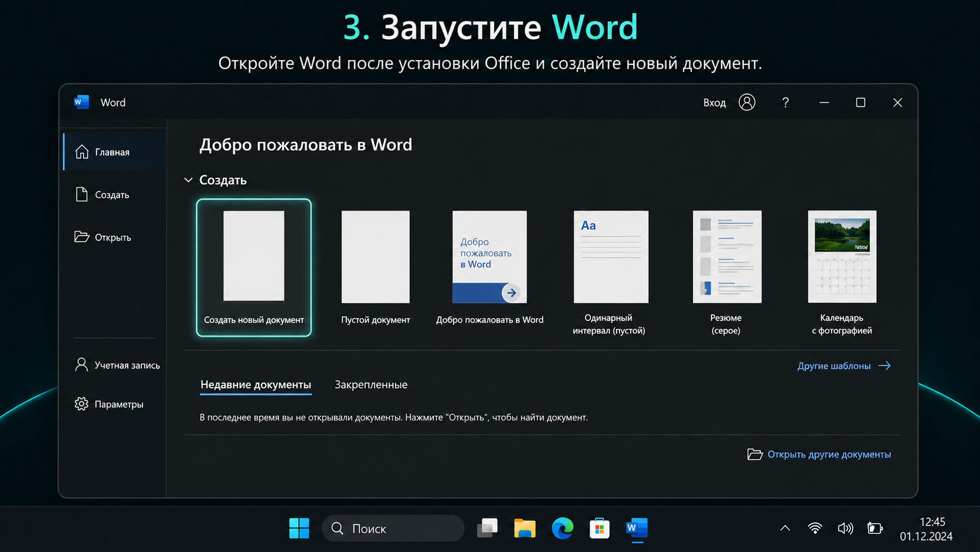Go to Главная in sidebar
The height and width of the screenshot is (552, 980).
click(115, 152)
